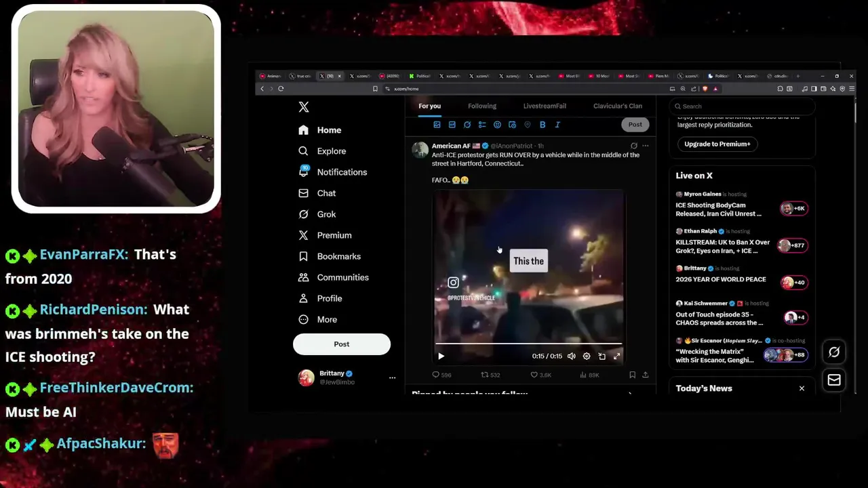Open floating messages envelope button

[x=834, y=380]
